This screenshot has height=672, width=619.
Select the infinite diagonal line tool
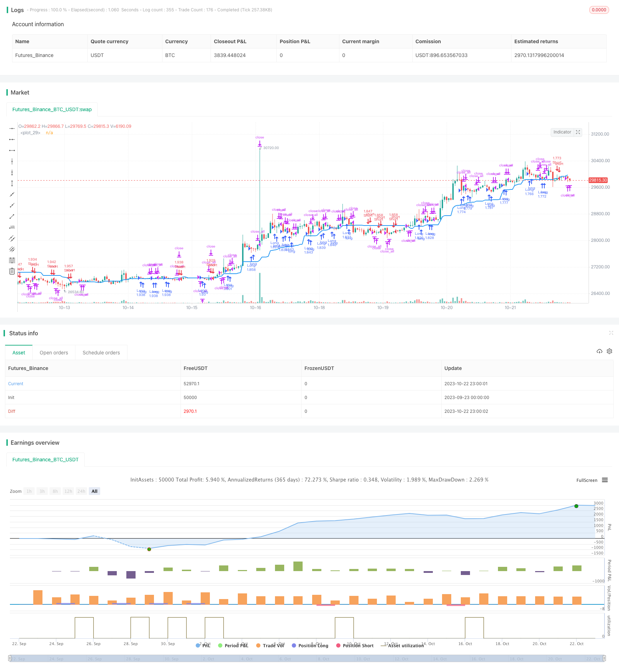[x=12, y=194]
